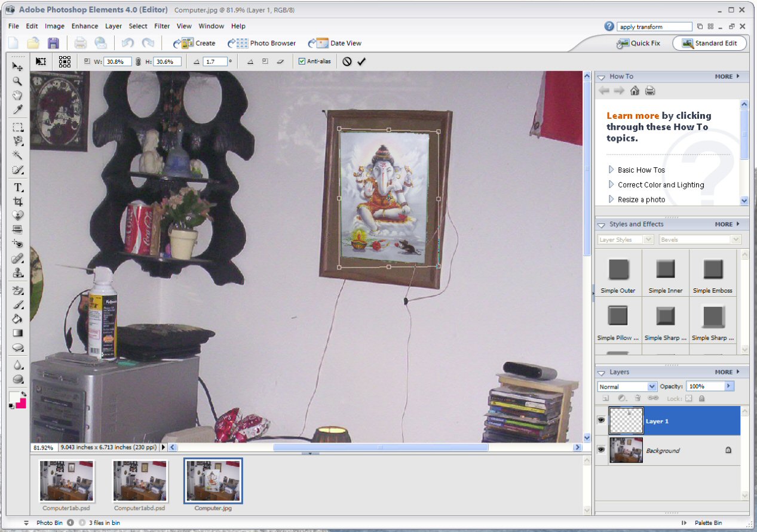Select the Horizontal Type tool
This screenshot has width=757, height=532.
point(18,187)
